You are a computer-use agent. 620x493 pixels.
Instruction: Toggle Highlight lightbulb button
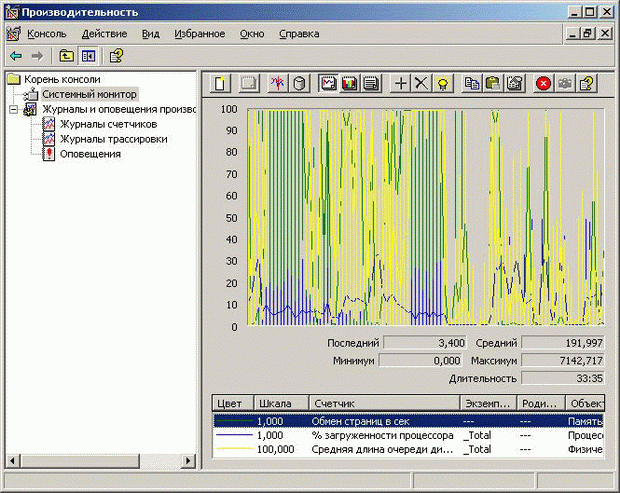[442, 83]
